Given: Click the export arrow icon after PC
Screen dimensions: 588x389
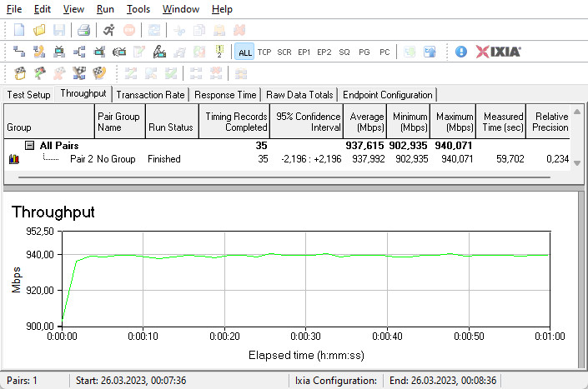Looking at the screenshot, I should coord(430,52).
